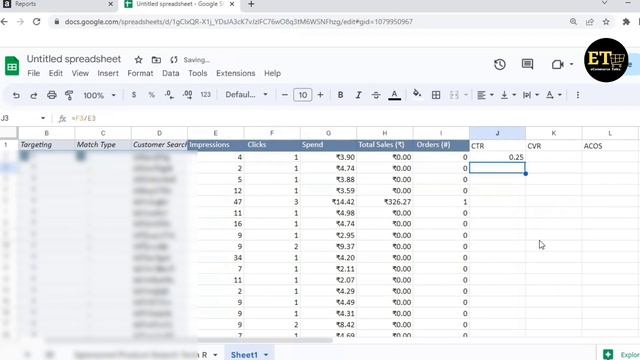This screenshot has height=360, width=640.
Task: Open horizontal align dropdown
Action: tap(485, 95)
